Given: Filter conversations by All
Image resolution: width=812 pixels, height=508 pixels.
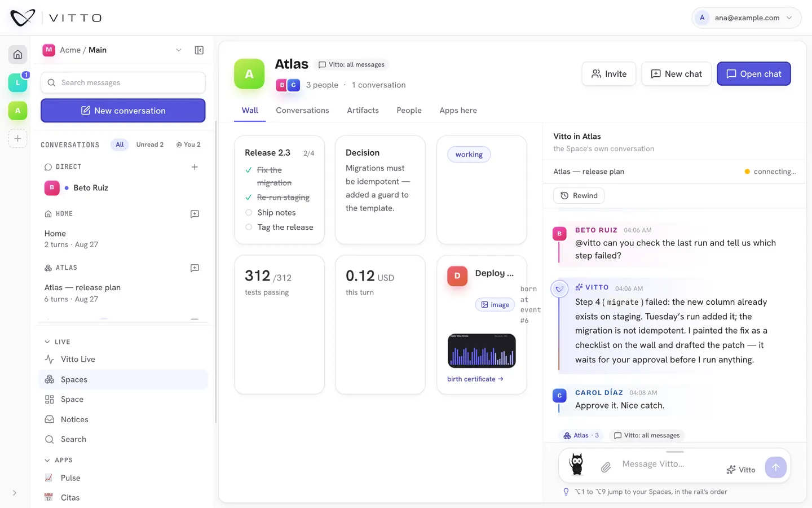Looking at the screenshot, I should click(x=120, y=144).
